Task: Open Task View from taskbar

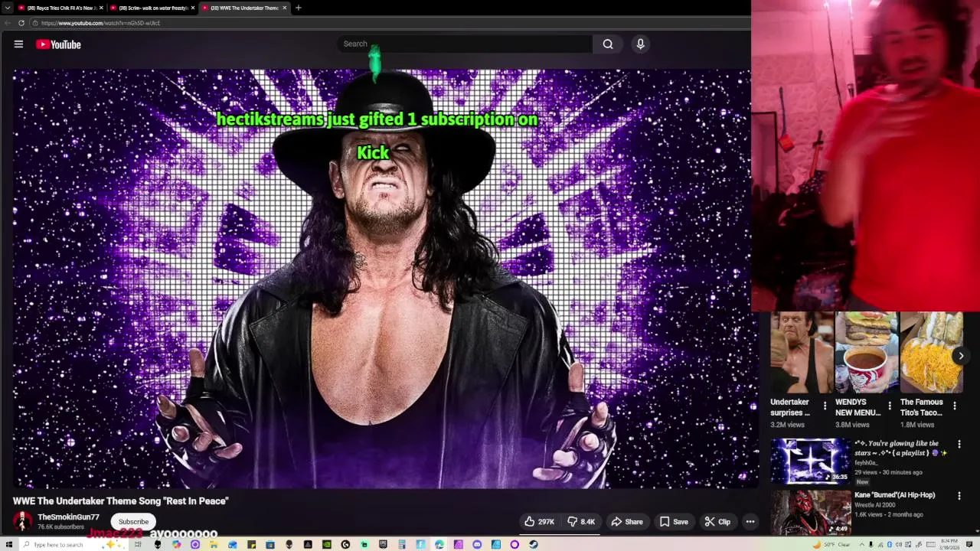Action: (x=138, y=544)
